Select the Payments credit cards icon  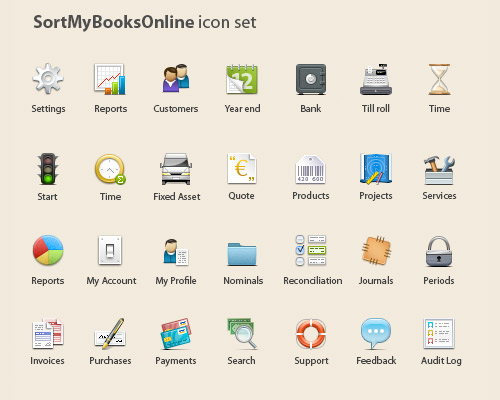176,334
